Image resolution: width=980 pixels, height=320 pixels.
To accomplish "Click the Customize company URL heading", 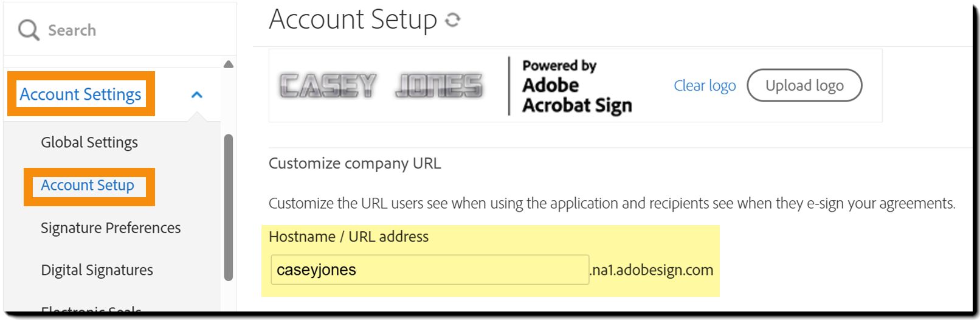I will click(354, 164).
